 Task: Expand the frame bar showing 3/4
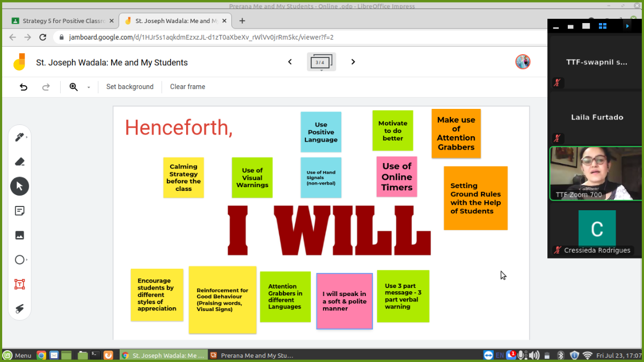pos(320,63)
